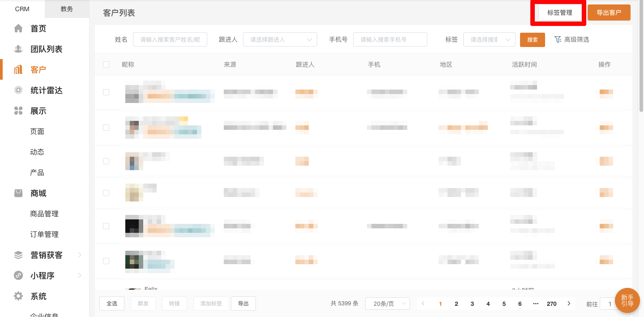The width and height of the screenshot is (644, 317).
Task: Click the radar icon beside 统计雷达
Action: [18, 90]
